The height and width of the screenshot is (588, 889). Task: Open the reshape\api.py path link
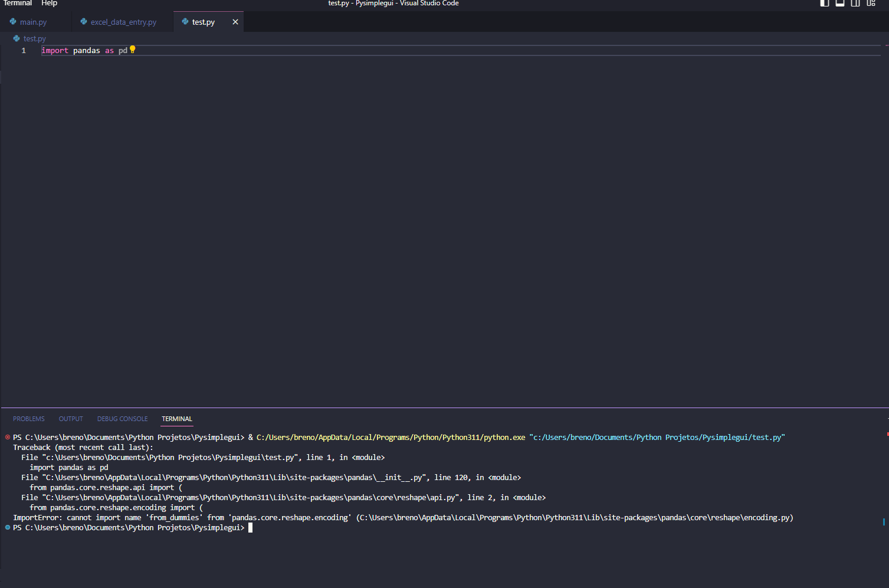tap(251, 498)
